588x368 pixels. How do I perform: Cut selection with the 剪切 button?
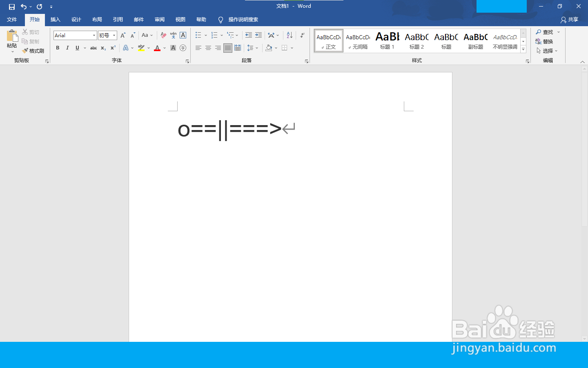click(x=31, y=32)
